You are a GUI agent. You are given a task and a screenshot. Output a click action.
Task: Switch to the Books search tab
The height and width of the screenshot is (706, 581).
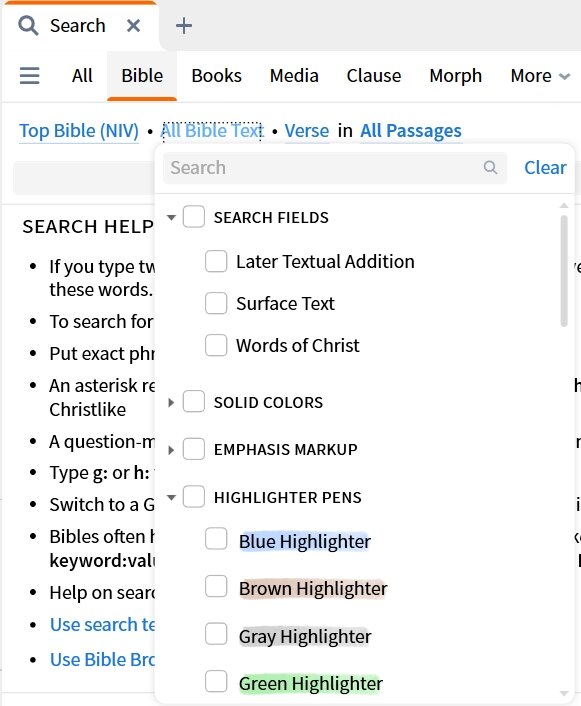tap(217, 76)
